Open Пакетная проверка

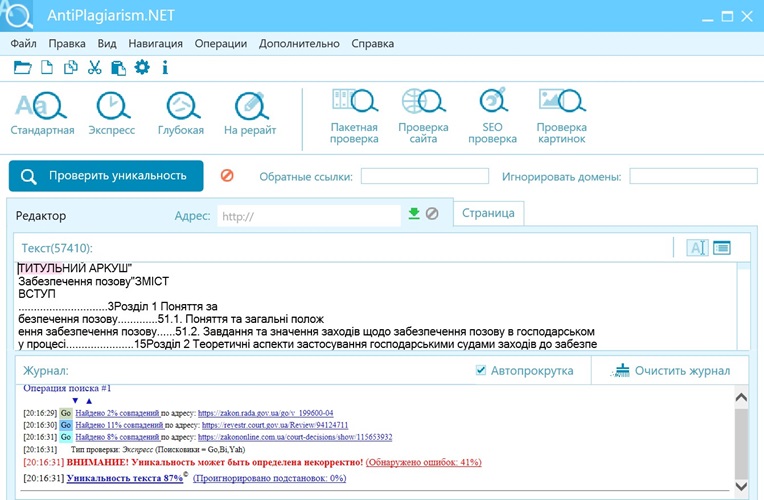tap(354, 116)
